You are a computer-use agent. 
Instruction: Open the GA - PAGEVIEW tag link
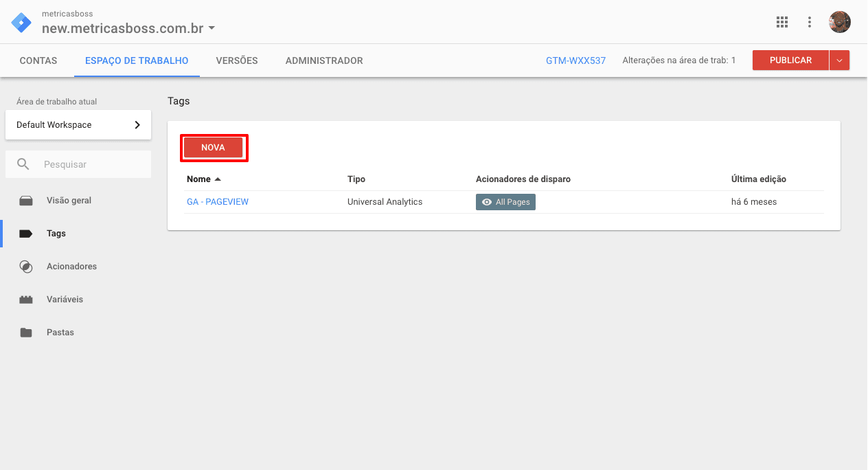[218, 201]
